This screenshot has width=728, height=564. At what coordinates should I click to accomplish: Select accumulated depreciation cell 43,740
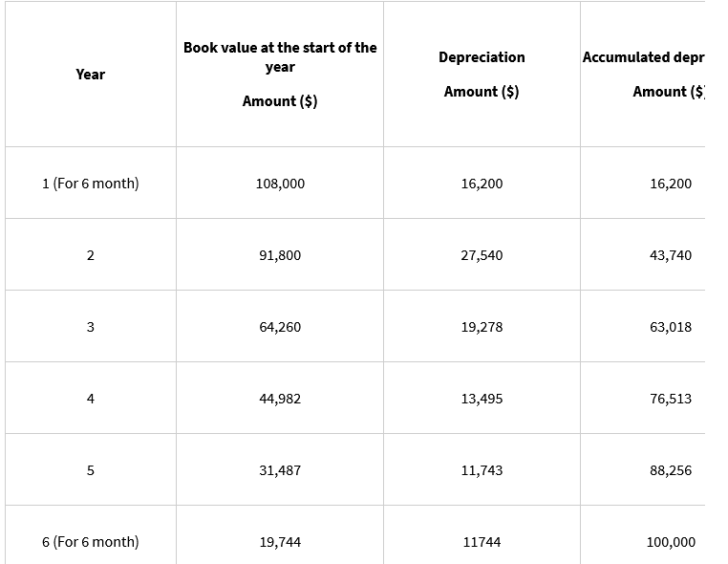[x=669, y=255]
